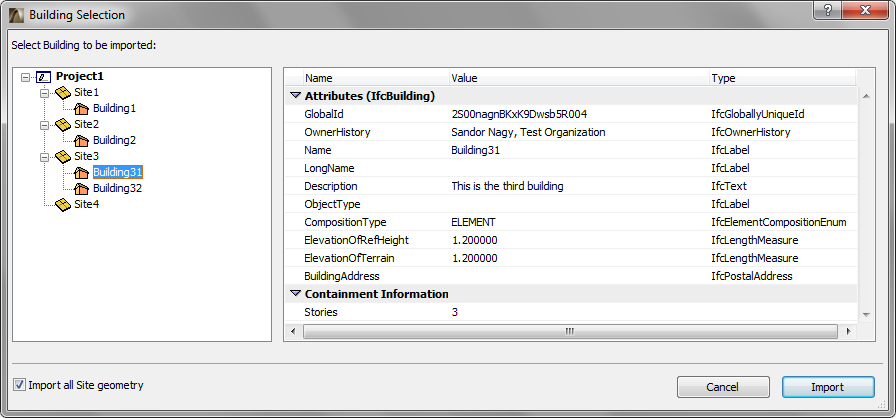Click the Building32 house icon
This screenshot has height=418, width=896.
82,188
